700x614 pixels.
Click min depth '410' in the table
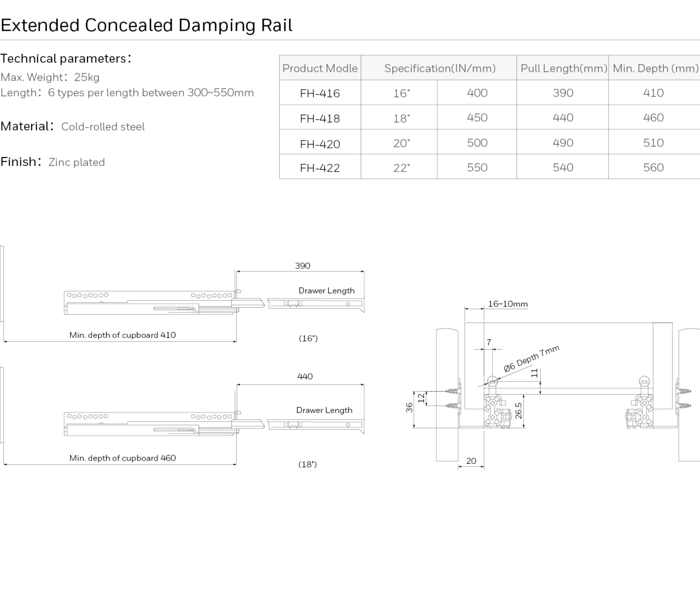(x=653, y=93)
